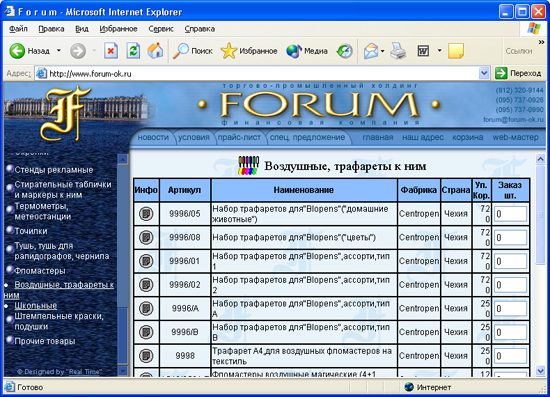Viewport: 550px width, 397px height.
Task: Click the Stop loading icon in toolbar
Action: (x=111, y=51)
